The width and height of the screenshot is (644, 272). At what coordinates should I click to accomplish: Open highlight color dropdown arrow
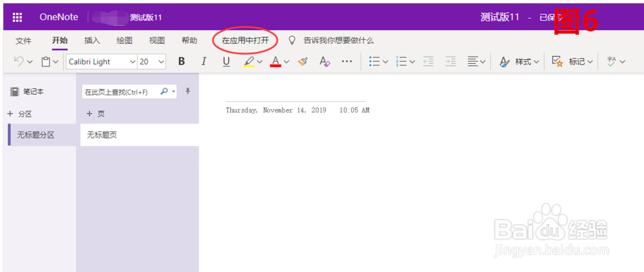click(260, 62)
